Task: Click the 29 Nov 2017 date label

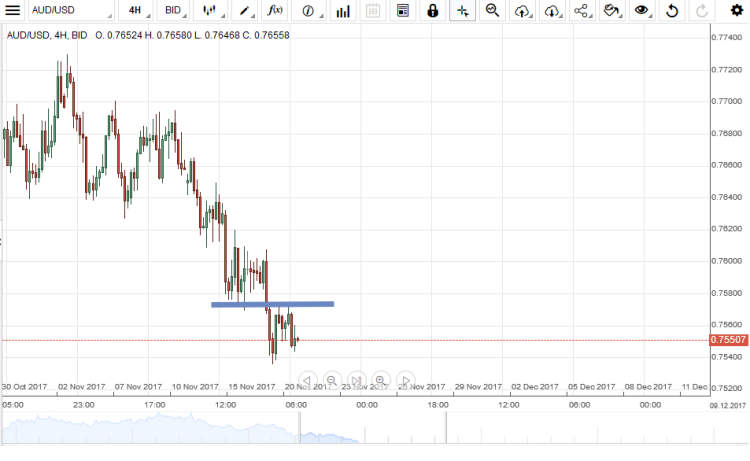Action: pyautogui.click(x=478, y=386)
